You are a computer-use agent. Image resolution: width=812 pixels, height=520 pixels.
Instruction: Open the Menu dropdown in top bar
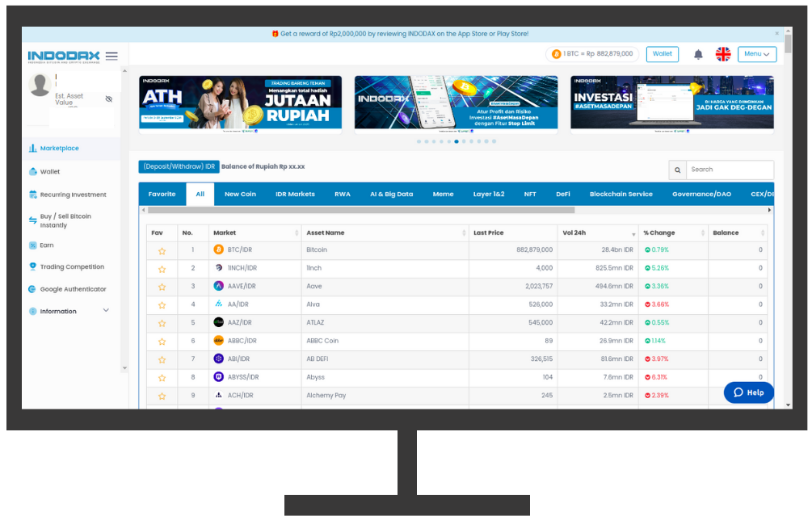click(x=756, y=54)
